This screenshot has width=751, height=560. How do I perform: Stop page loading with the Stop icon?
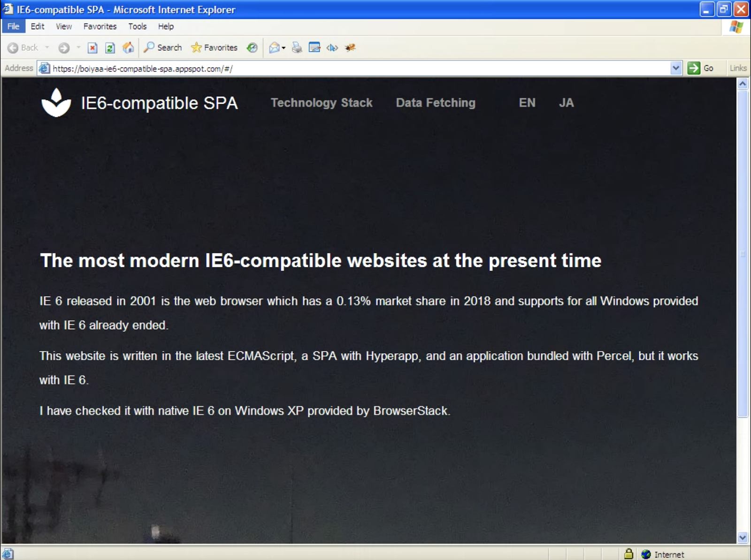[92, 47]
